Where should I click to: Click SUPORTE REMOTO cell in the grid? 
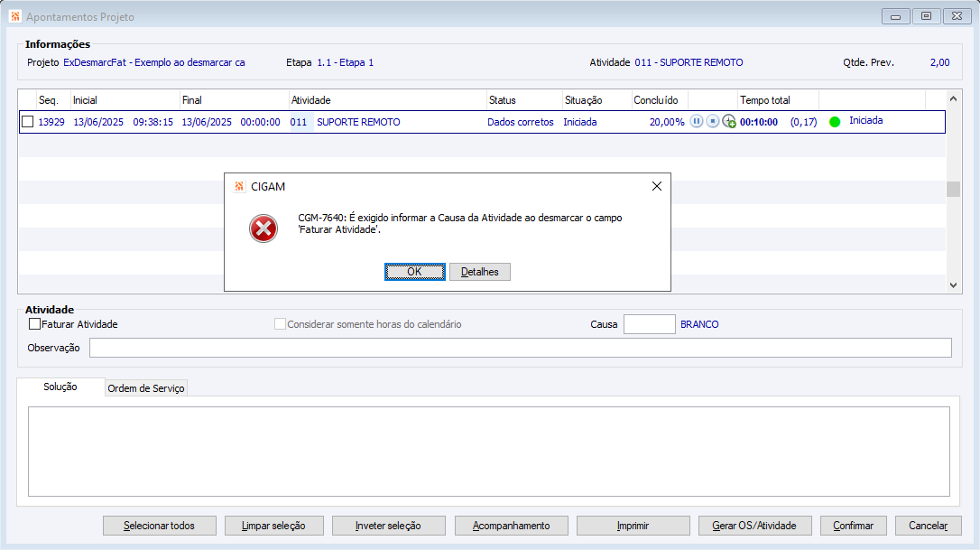point(358,122)
